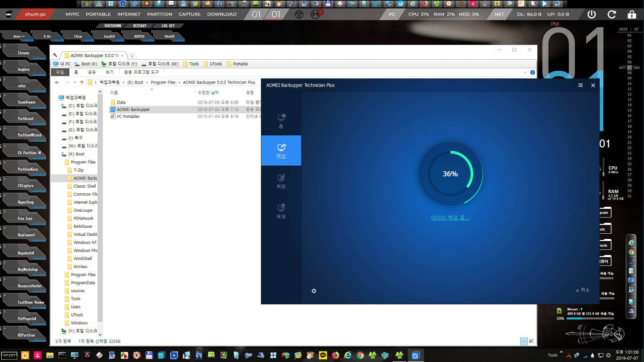Select the Data folder in file list

point(121,103)
